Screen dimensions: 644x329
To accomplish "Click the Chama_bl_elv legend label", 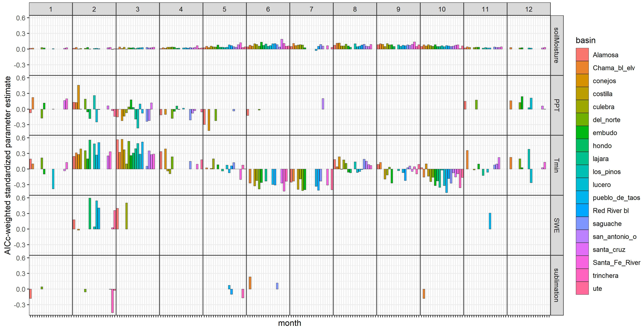I will (x=613, y=68).
